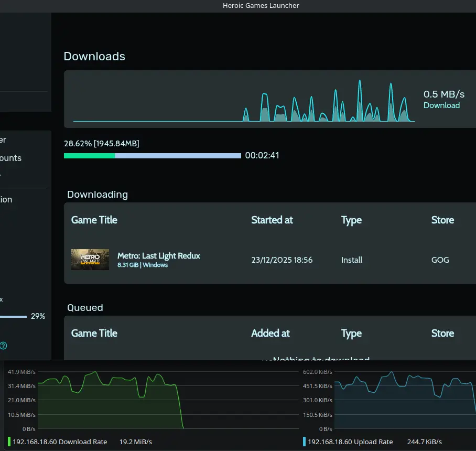Click the Heroic Games Launcher title bar

pos(261,5)
